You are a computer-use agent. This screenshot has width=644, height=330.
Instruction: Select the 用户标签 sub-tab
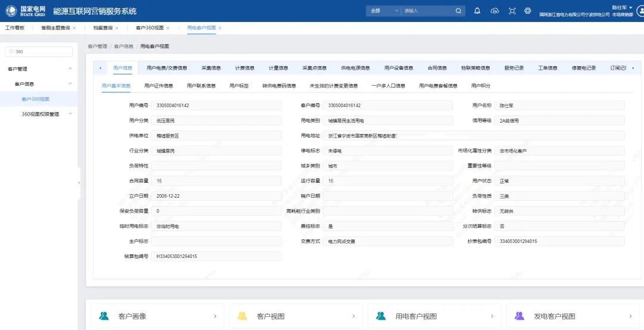click(x=239, y=86)
